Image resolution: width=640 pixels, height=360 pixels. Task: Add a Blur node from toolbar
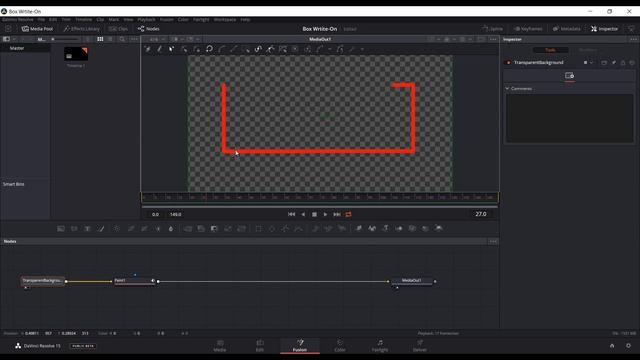pyautogui.click(x=171, y=229)
